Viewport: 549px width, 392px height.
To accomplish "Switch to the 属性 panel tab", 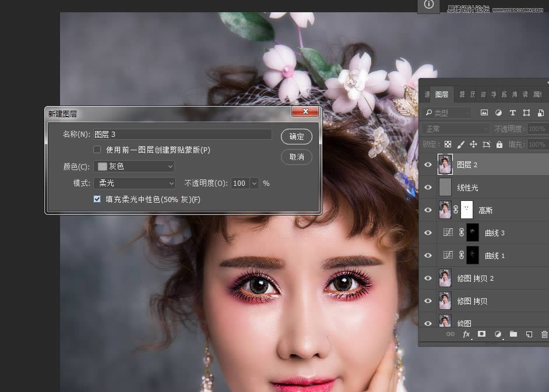I will pyautogui.click(x=537, y=94).
